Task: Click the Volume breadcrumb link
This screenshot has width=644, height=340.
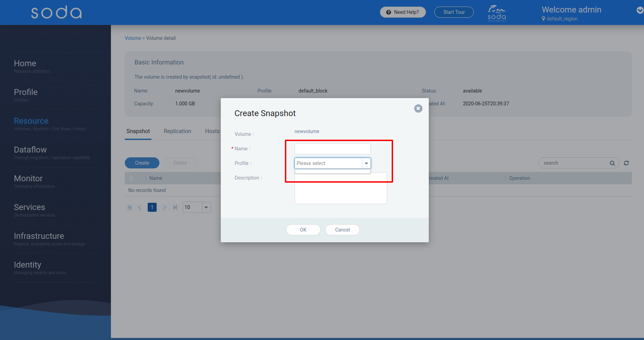Action: tap(133, 38)
